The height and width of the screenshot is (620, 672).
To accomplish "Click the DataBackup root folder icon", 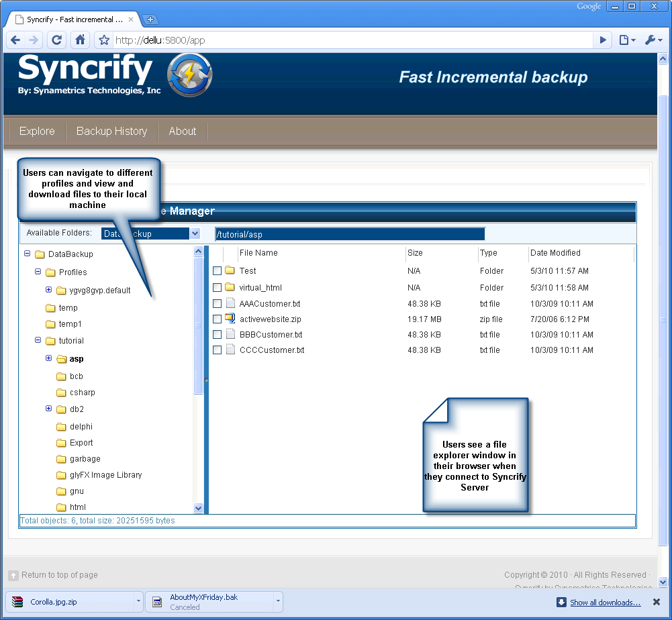I will click(40, 254).
